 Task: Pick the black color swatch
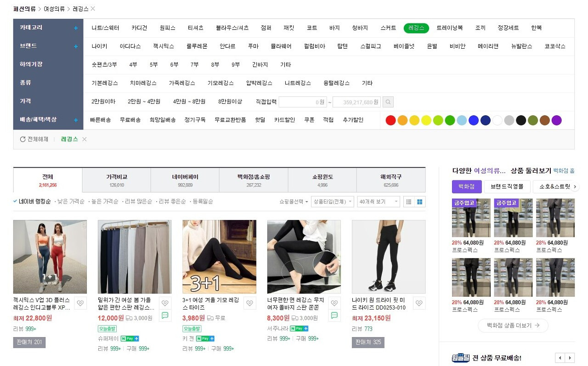521,120
